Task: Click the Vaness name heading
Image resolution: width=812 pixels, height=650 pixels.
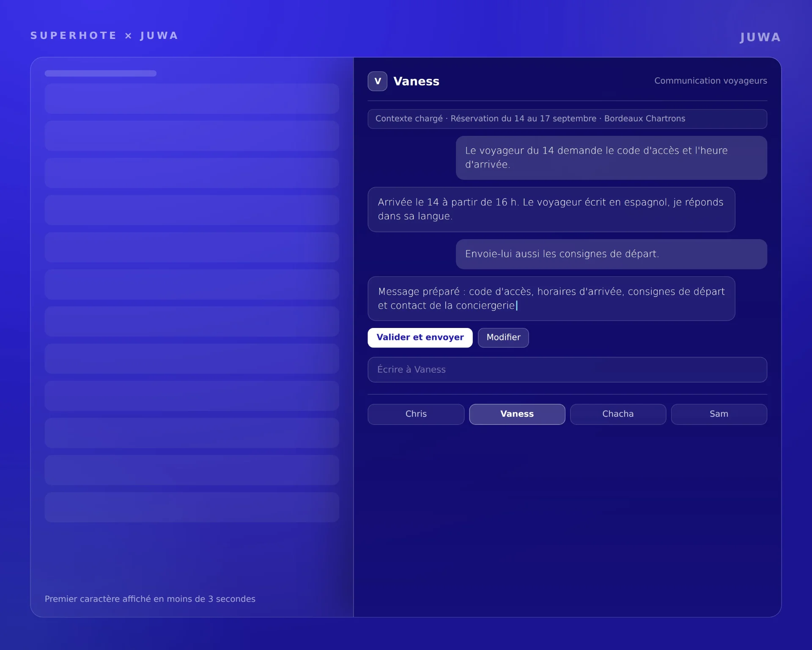Action: [x=416, y=81]
